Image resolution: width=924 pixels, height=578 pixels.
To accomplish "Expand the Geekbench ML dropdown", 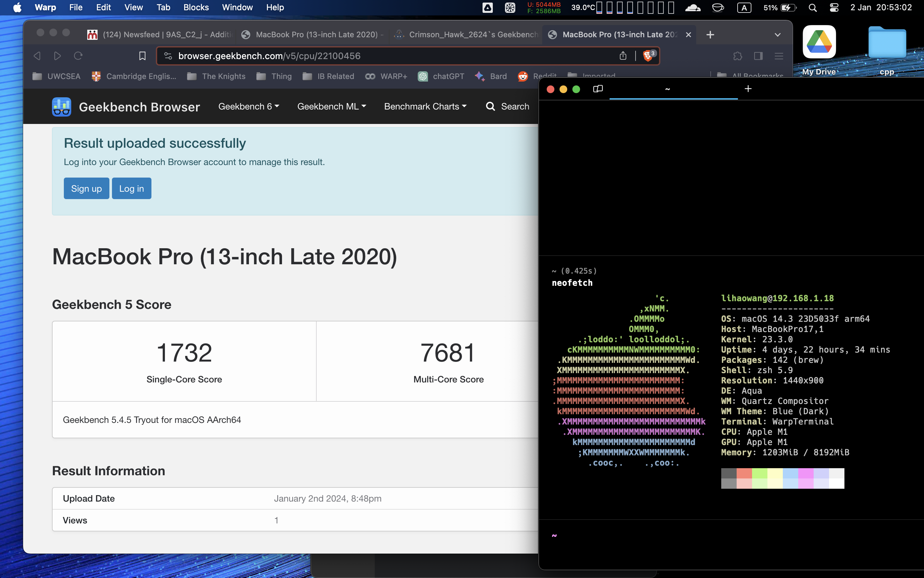I will coord(331,107).
